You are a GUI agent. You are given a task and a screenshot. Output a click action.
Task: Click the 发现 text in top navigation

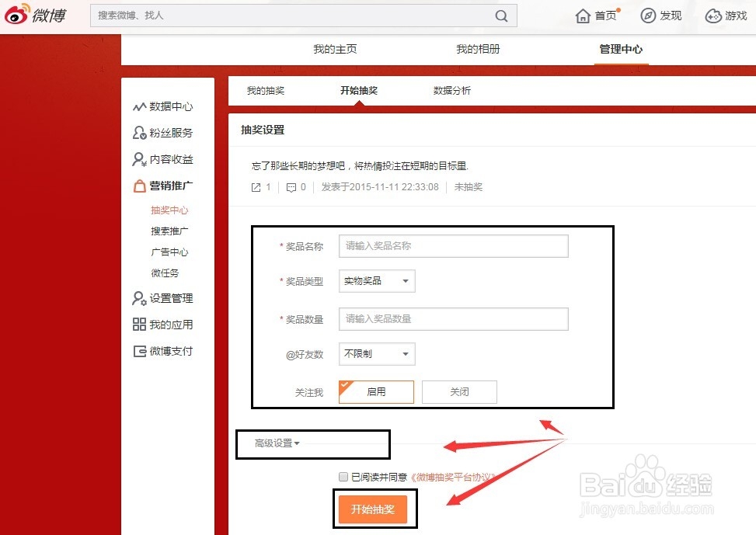click(671, 16)
